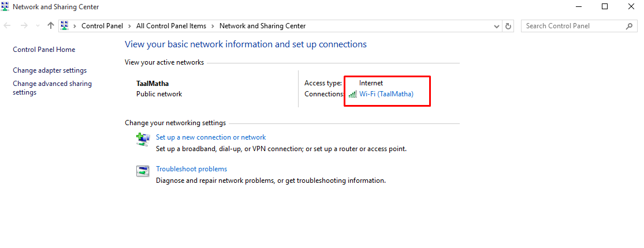Expand chevron after Control Panel breadcrumb
Image resolution: width=644 pixels, height=248 pixels.
pos(131,26)
